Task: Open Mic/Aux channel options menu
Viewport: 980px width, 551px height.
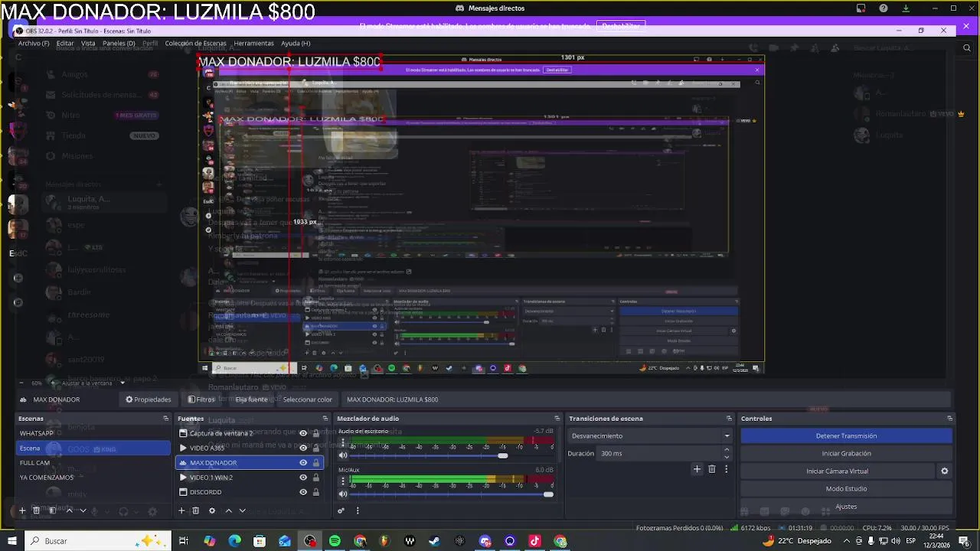Action: point(343,480)
